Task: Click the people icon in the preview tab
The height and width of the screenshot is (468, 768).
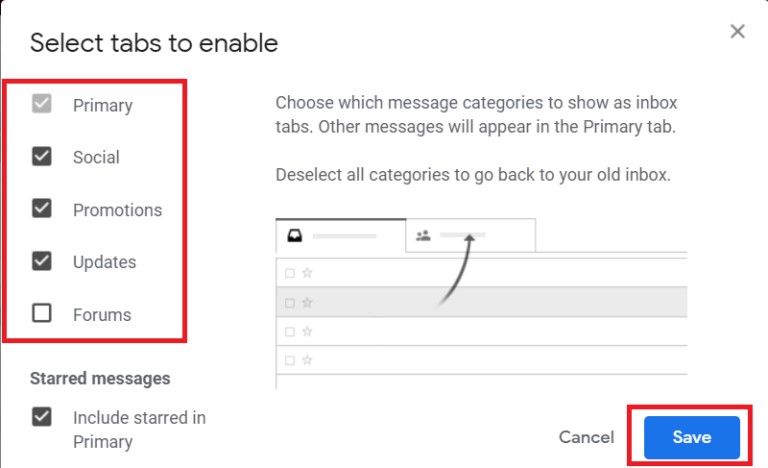Action: [x=423, y=236]
